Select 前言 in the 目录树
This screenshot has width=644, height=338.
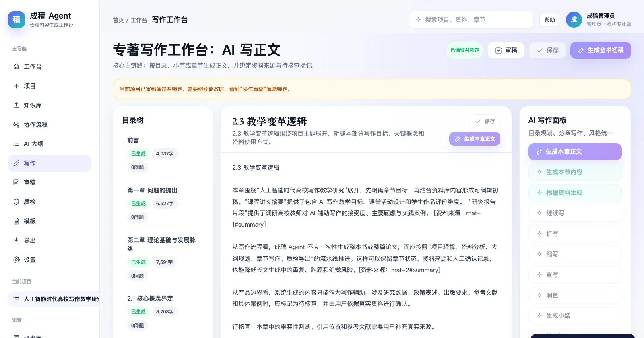coord(133,140)
